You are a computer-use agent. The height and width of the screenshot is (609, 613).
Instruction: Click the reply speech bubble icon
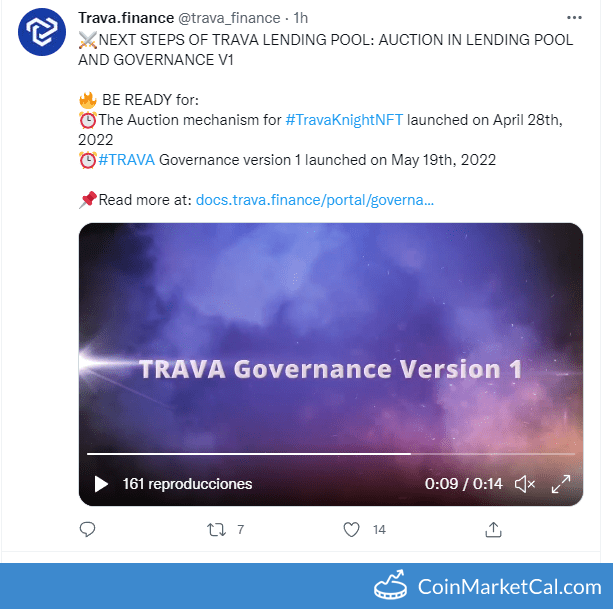click(x=87, y=529)
